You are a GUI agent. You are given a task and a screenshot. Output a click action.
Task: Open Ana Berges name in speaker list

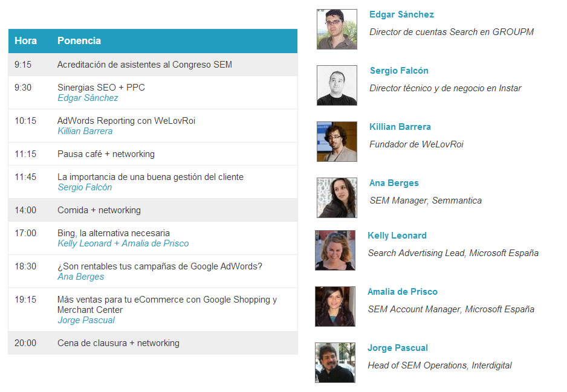click(x=394, y=183)
